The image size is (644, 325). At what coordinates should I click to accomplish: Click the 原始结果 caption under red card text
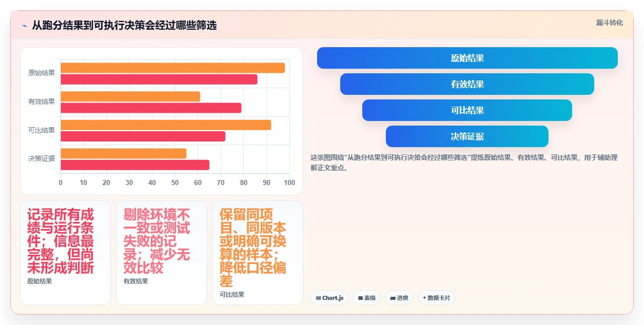(40, 281)
